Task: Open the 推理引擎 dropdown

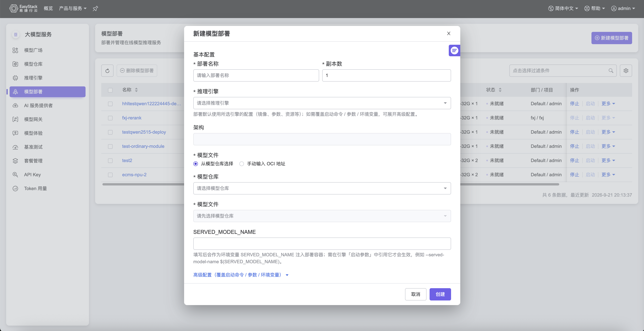Action: 322,103
